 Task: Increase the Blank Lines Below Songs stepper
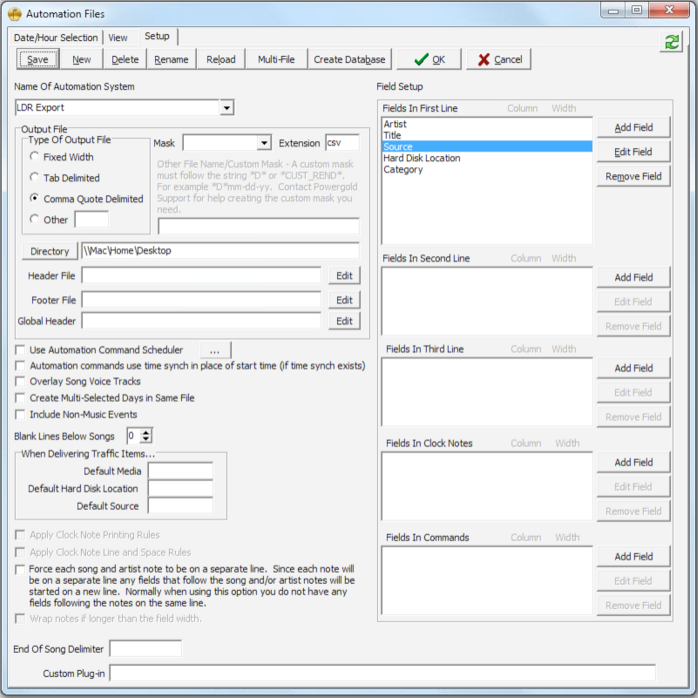(x=147, y=432)
